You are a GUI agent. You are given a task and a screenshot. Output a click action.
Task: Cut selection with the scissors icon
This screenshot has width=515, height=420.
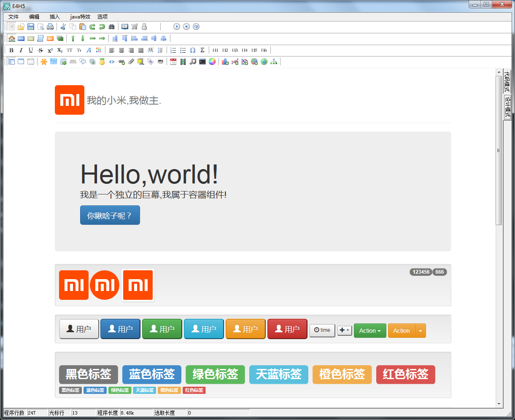(63, 27)
